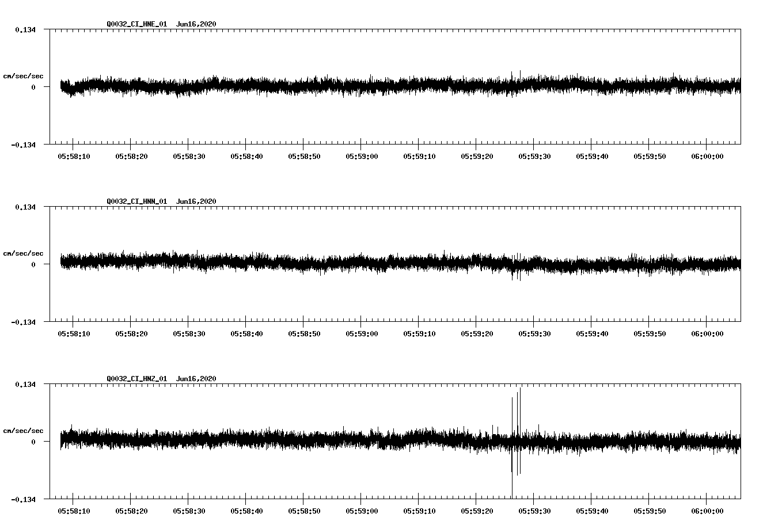Select 06:00:00 time label on HNE plot
782x532 pixels.
tap(707, 157)
